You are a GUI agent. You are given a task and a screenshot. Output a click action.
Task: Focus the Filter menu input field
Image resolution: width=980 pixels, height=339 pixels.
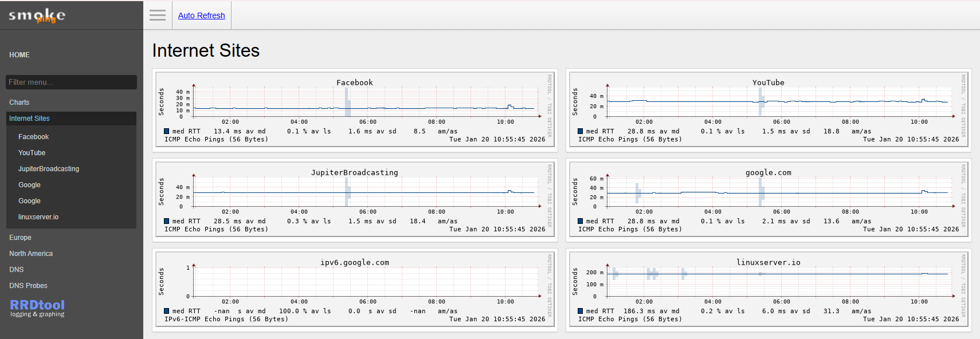tap(71, 82)
